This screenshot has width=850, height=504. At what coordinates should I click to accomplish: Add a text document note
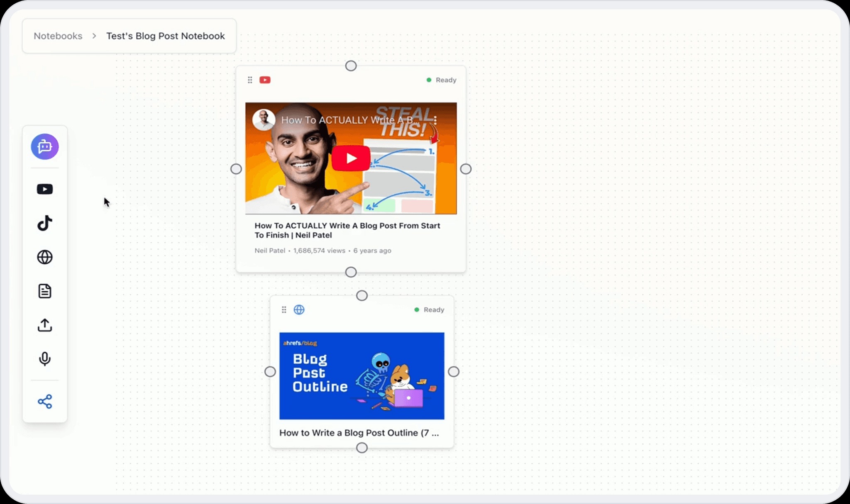coord(45,291)
